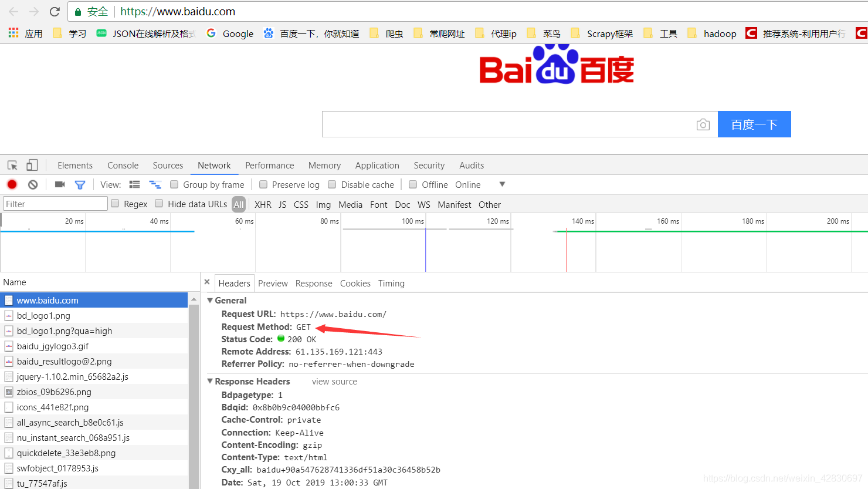Switch to the Preview tab

tap(273, 284)
